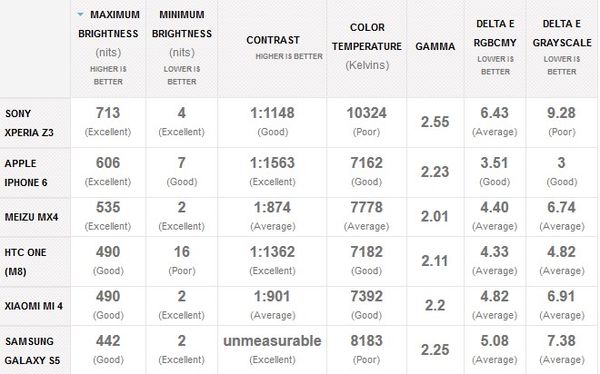Select the HTC One (M8) row label
This screenshot has height=374, width=600.
click(25, 262)
